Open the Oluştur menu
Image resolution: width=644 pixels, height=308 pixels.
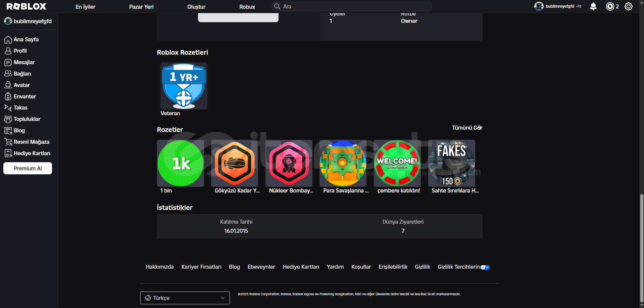pos(196,7)
